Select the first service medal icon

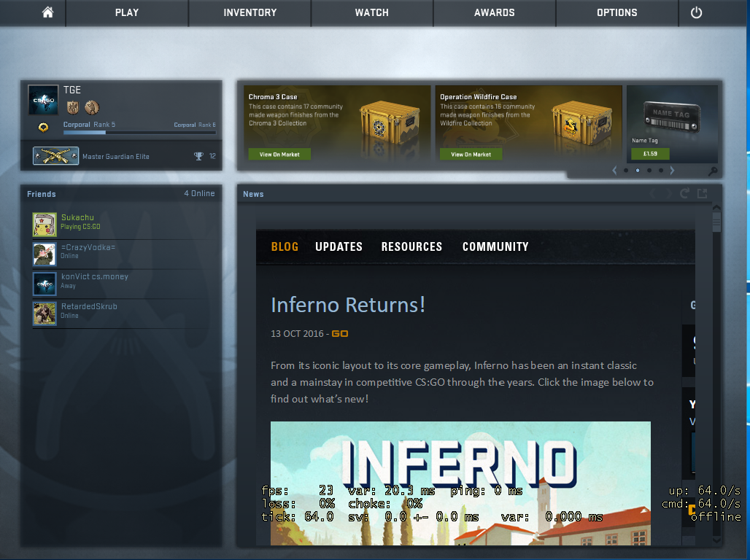click(x=73, y=108)
